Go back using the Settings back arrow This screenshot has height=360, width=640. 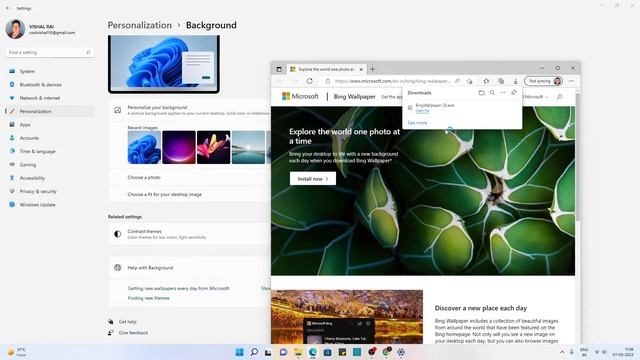pos(8,8)
